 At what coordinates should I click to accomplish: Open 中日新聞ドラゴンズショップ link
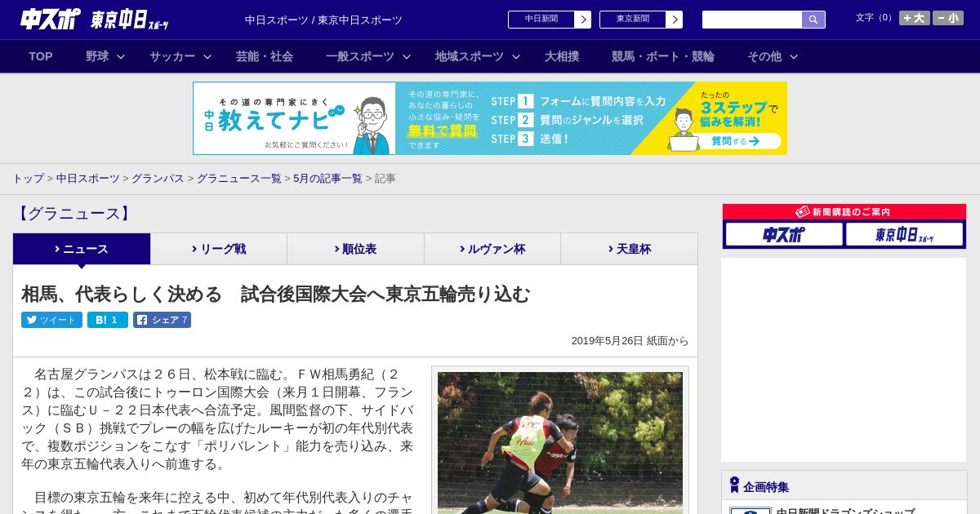[845, 511]
